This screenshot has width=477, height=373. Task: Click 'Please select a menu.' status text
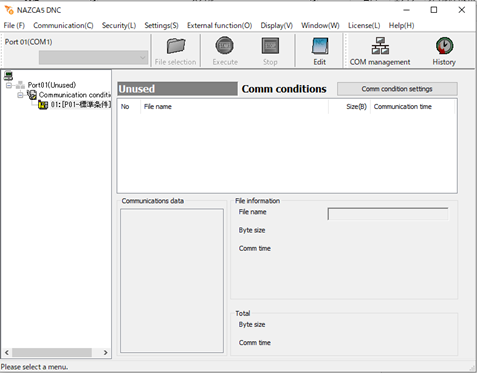click(x=34, y=367)
